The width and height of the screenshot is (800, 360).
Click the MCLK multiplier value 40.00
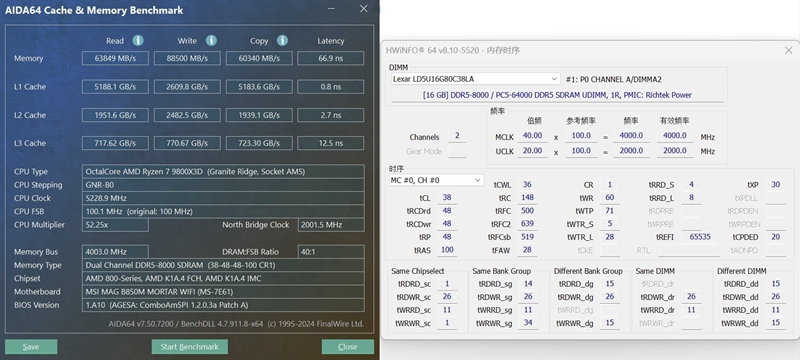(x=533, y=136)
